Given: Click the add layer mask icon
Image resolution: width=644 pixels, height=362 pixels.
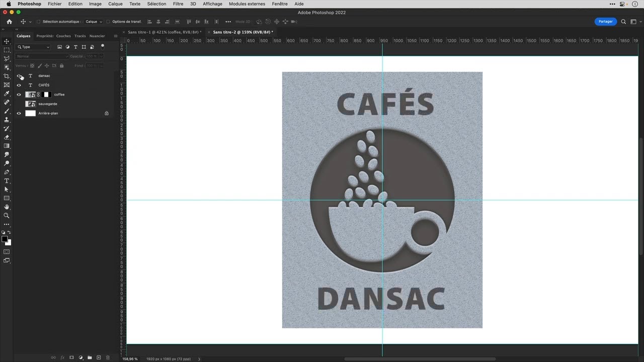Looking at the screenshot, I should (x=71, y=357).
